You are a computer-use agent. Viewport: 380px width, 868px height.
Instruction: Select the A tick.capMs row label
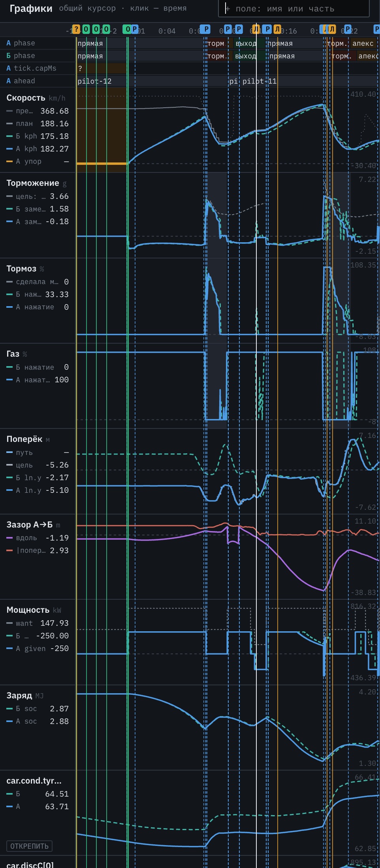(x=31, y=68)
